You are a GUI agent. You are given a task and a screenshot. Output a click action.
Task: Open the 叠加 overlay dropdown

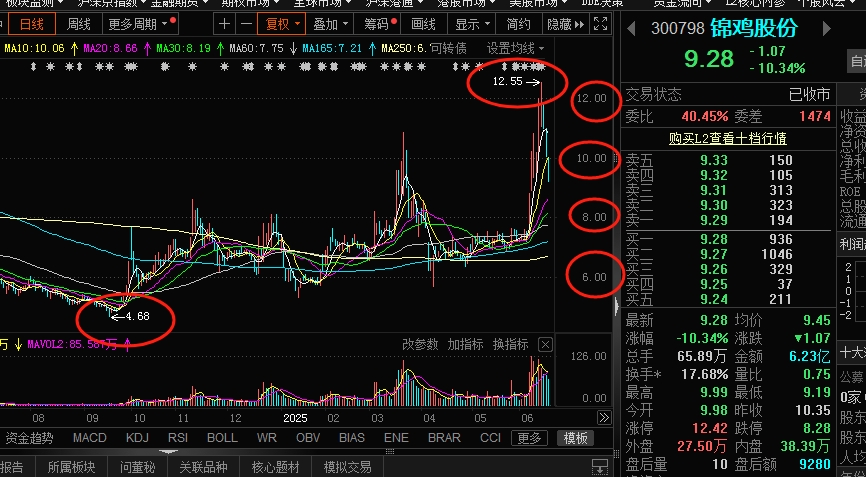pyautogui.click(x=331, y=24)
